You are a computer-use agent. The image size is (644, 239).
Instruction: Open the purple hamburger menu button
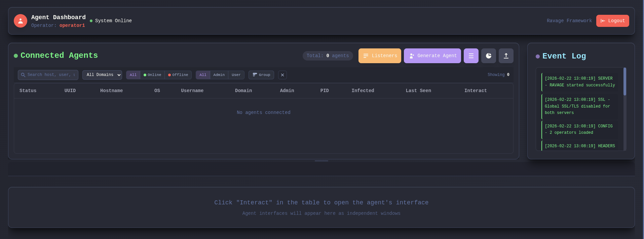point(471,56)
